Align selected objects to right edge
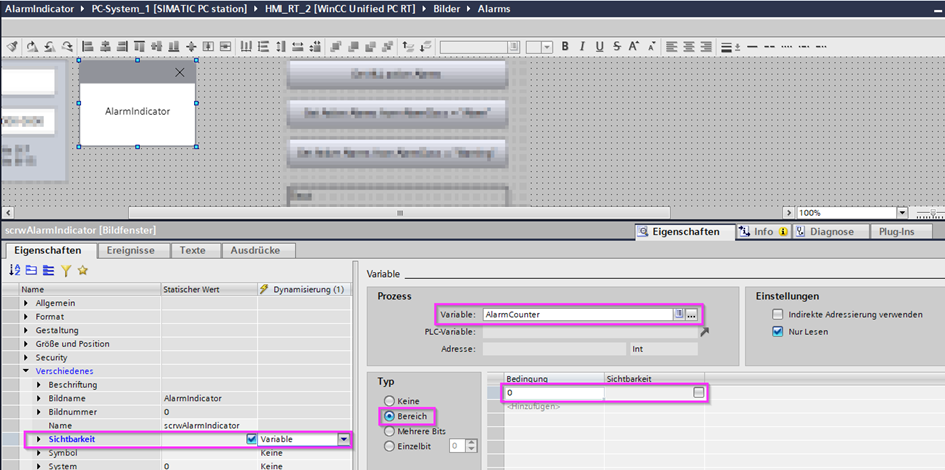 coord(122,46)
